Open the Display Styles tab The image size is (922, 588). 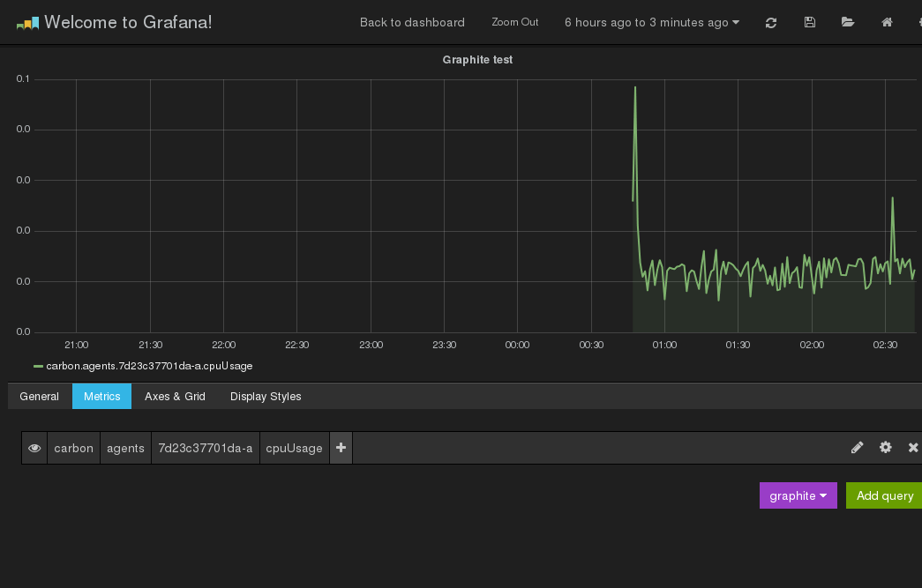266,397
